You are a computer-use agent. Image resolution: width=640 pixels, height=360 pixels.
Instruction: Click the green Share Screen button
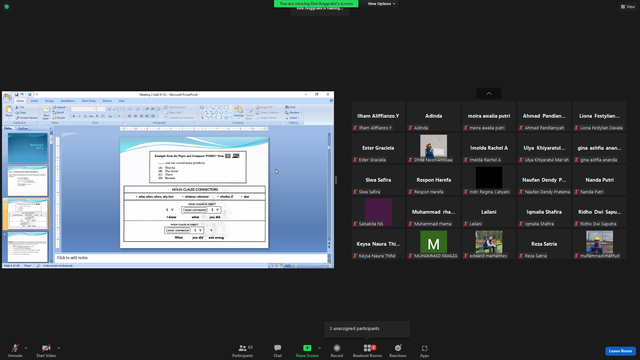(307, 351)
